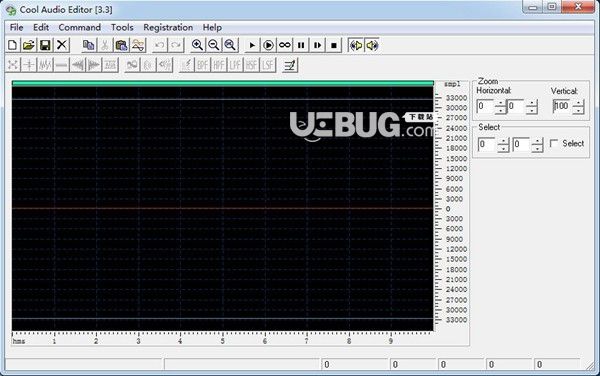600x376 pixels.
Task: Toggle the left speaker channel icon
Action: pyautogui.click(x=356, y=45)
